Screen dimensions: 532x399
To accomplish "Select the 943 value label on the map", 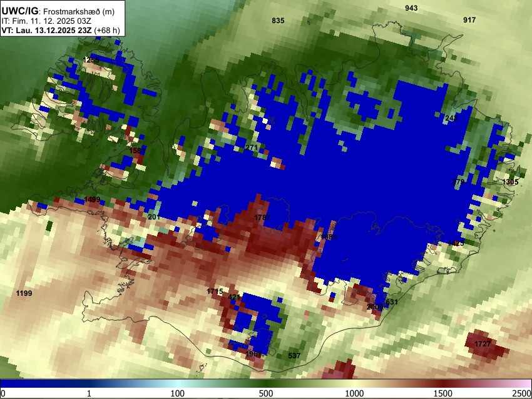I will (411, 8).
